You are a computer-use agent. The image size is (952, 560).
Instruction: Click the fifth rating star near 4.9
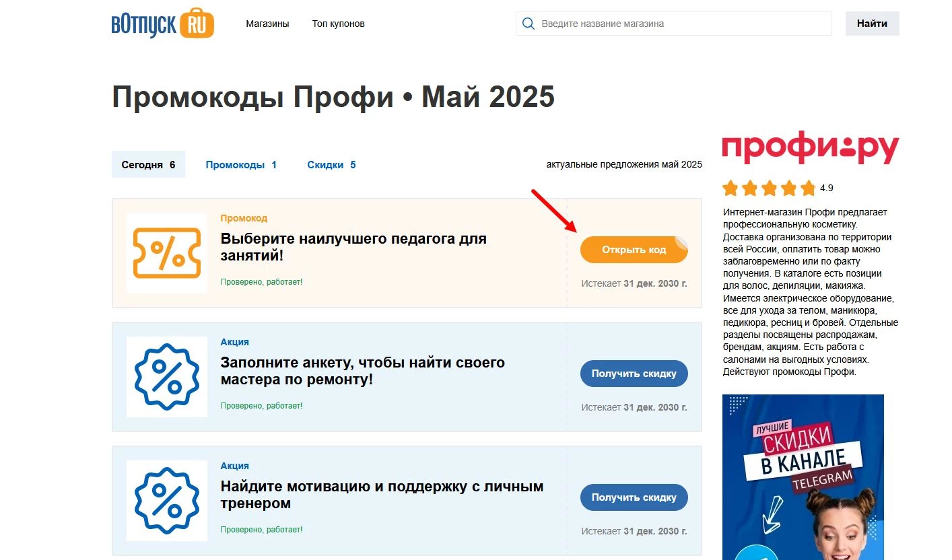[x=807, y=188]
